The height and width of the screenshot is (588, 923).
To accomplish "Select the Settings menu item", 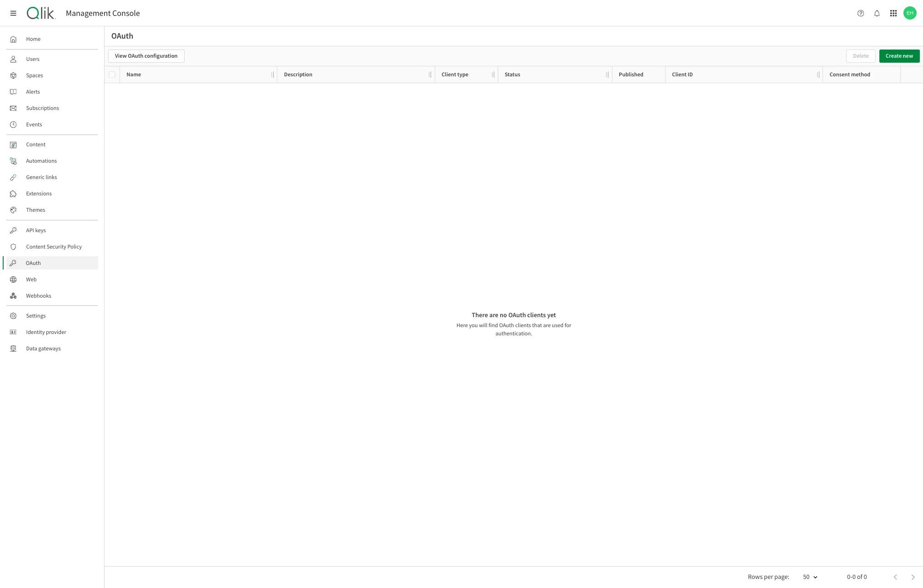I will (35, 316).
